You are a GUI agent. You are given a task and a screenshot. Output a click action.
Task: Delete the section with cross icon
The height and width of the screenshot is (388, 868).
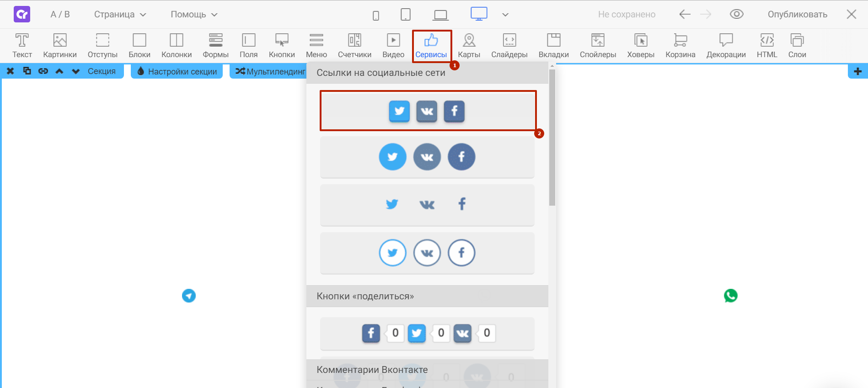[11, 71]
